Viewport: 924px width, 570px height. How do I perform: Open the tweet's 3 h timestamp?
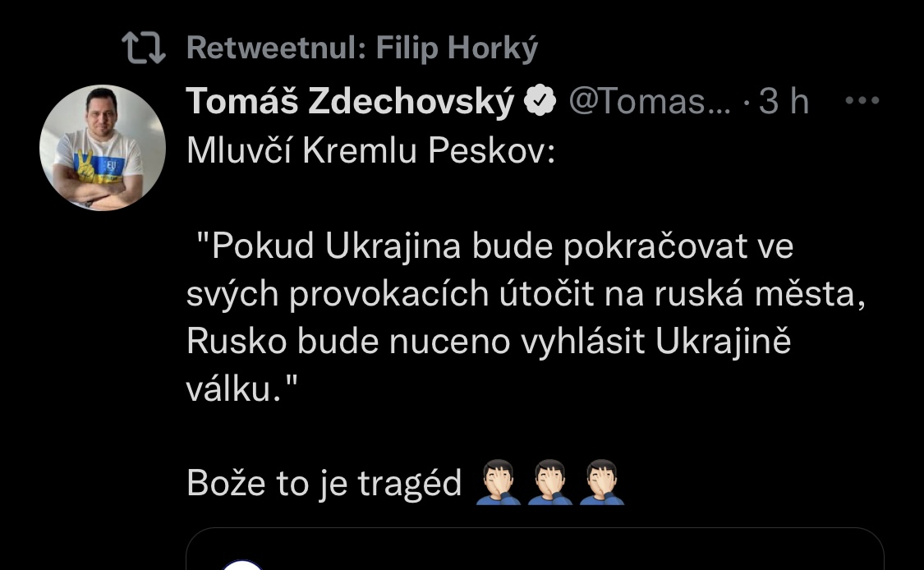coord(784,102)
